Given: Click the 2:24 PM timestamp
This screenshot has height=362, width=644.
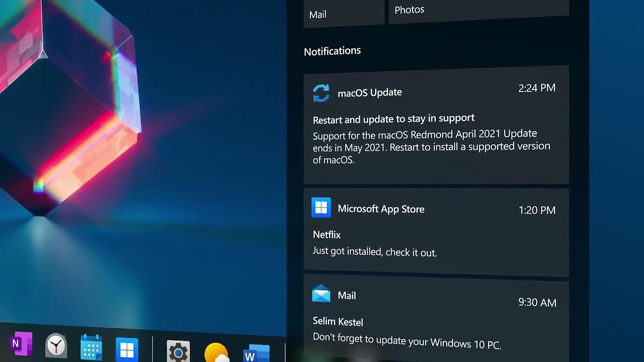Looking at the screenshot, I should point(537,88).
